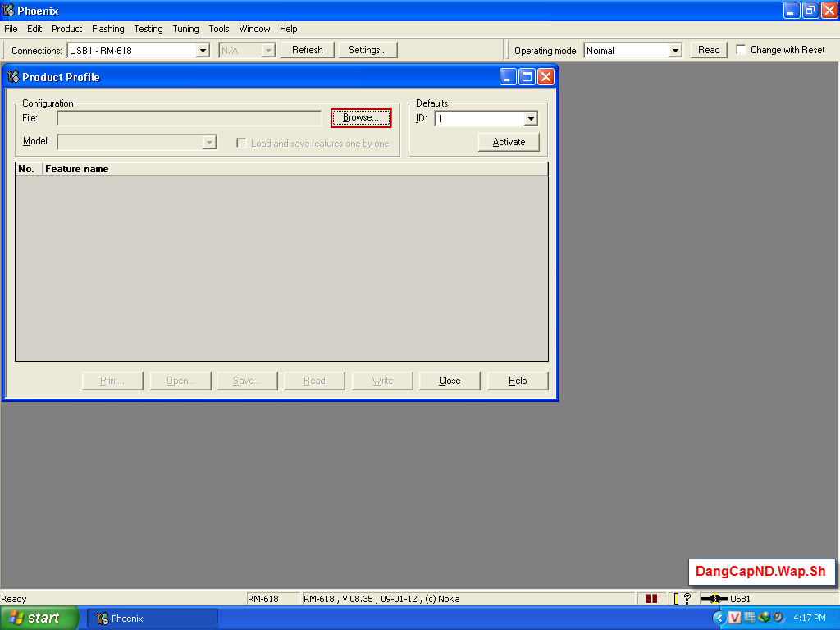Open the globe with green arrow tray icon

[764, 618]
